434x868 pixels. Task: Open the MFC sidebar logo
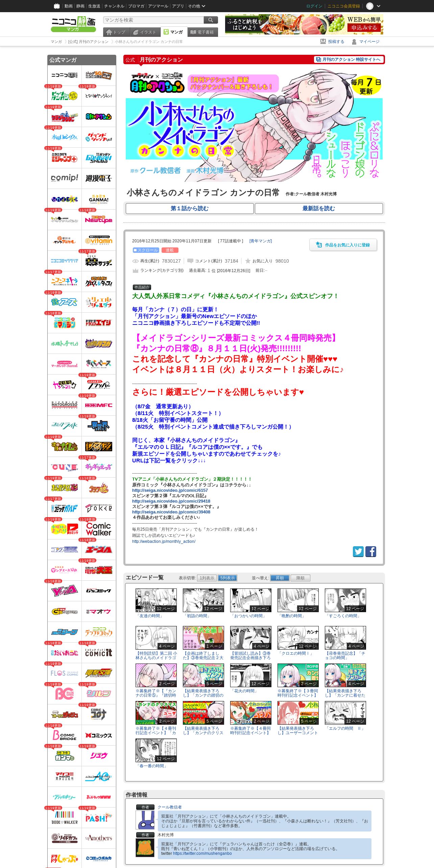click(99, 405)
